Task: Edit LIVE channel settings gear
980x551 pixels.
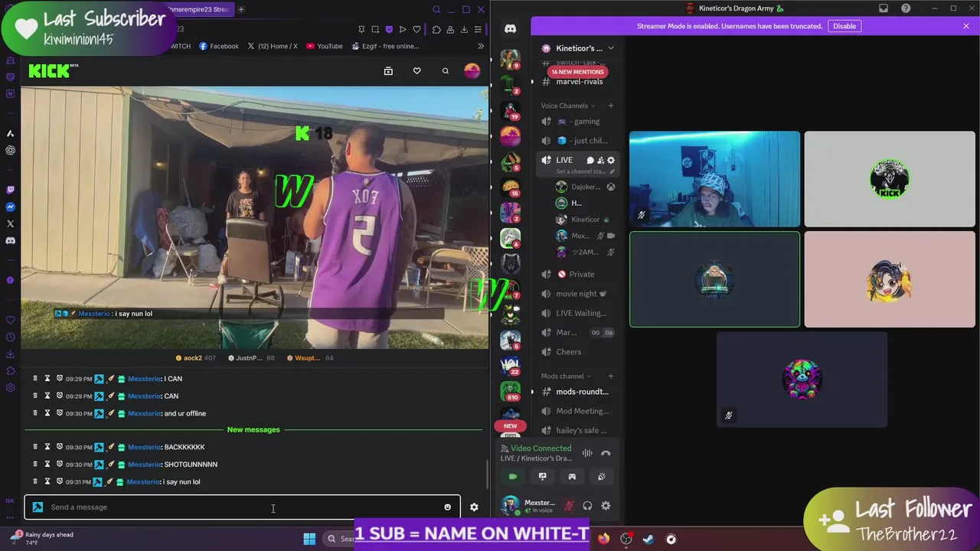Action: (611, 160)
